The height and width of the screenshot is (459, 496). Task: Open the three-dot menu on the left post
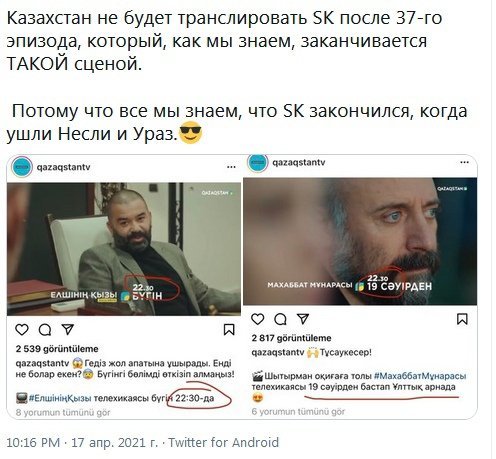231,167
